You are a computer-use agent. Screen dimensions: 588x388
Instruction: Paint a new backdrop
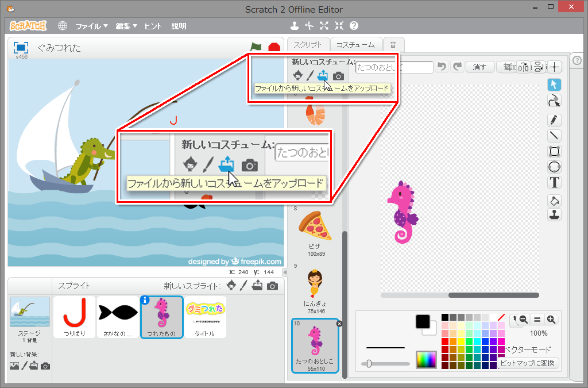(x=24, y=366)
